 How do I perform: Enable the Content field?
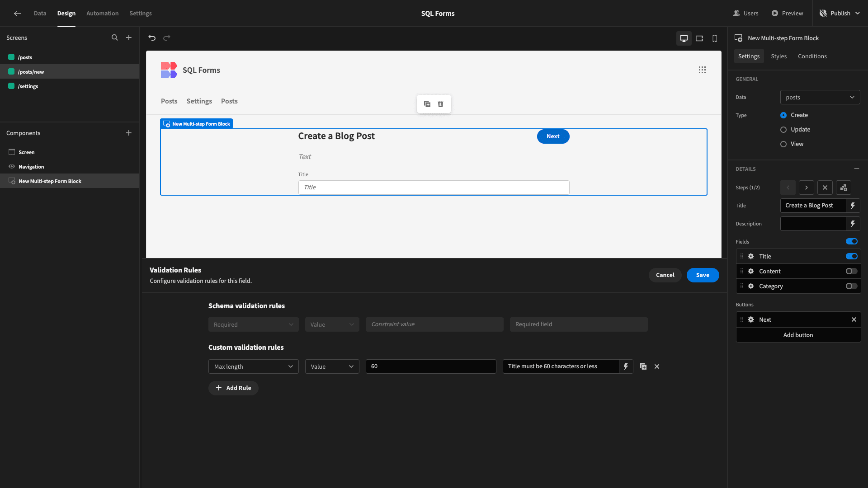click(x=852, y=271)
